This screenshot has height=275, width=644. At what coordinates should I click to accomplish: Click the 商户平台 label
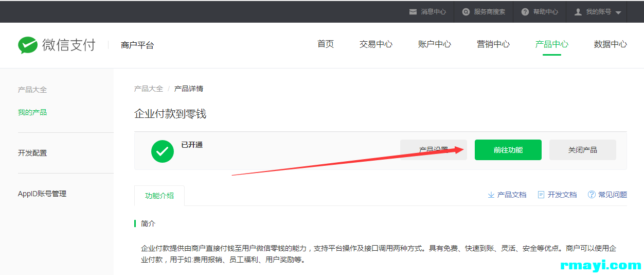(137, 45)
